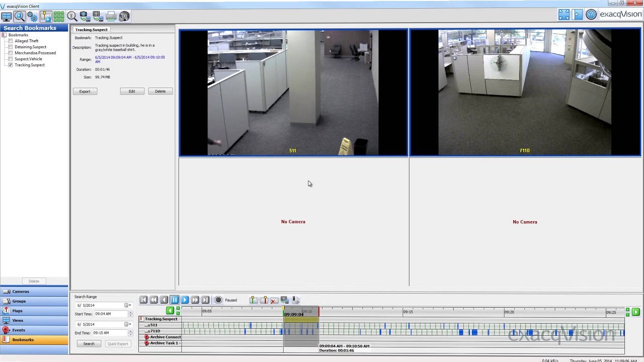Jump to start of video
Viewport: 644px width, 362px height.
143,300
